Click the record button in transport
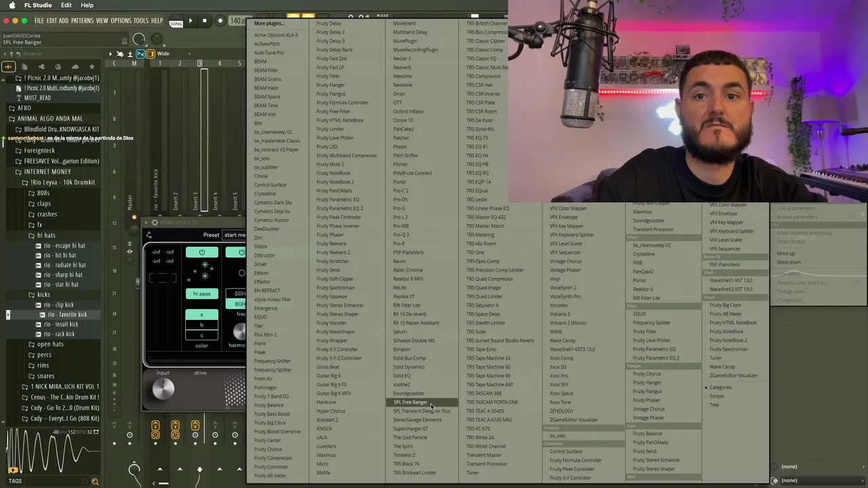 [x=220, y=21]
